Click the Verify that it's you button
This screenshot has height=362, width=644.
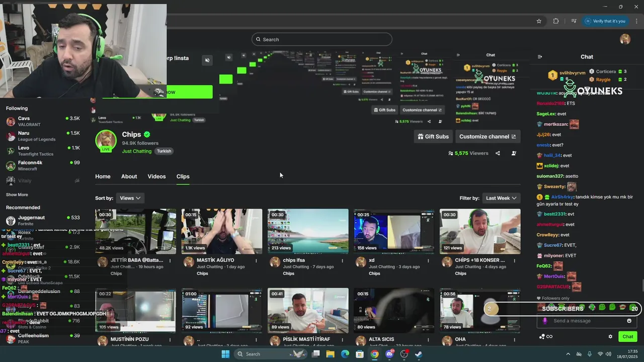pos(605,21)
